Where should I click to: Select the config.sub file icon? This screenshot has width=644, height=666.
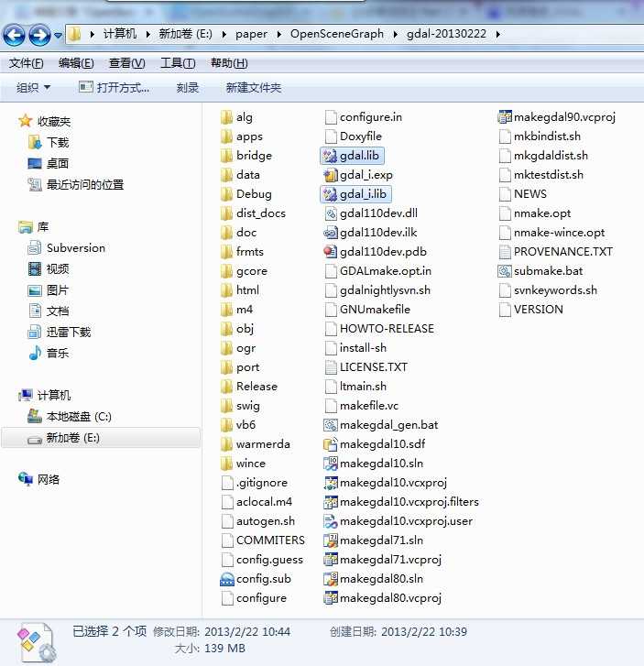point(227,579)
